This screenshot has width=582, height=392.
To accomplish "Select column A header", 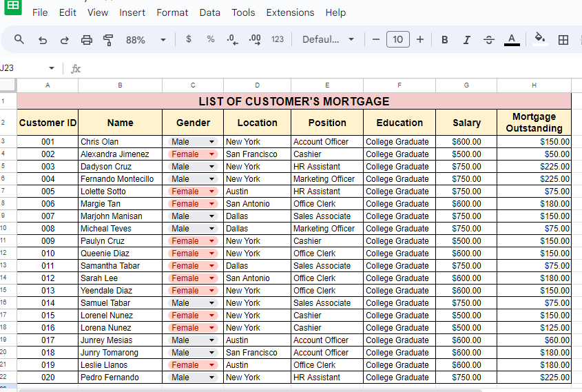I will point(48,85).
